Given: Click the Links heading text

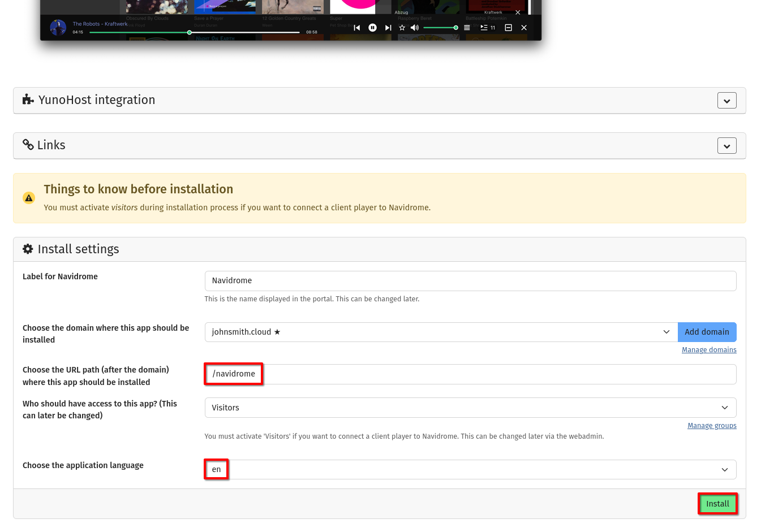Looking at the screenshot, I should tap(51, 145).
